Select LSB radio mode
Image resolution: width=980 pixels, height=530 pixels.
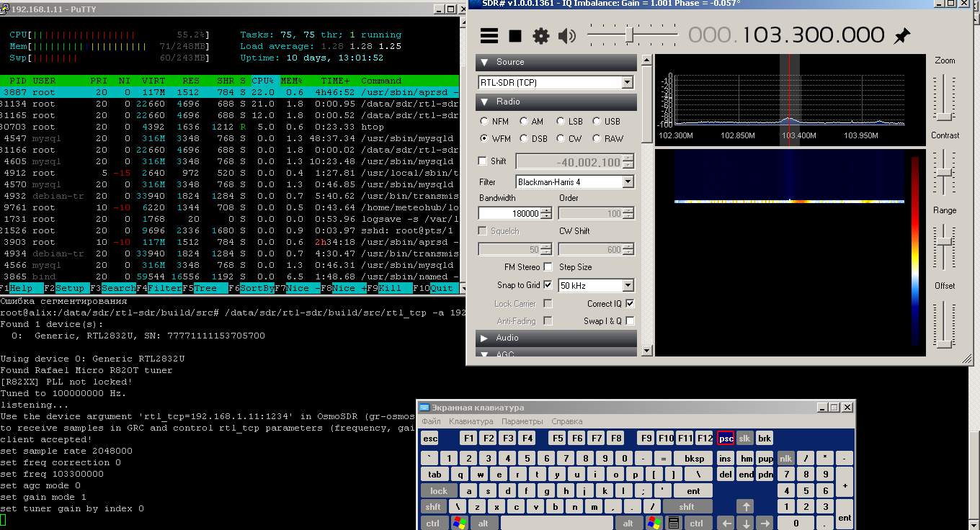pos(569,122)
